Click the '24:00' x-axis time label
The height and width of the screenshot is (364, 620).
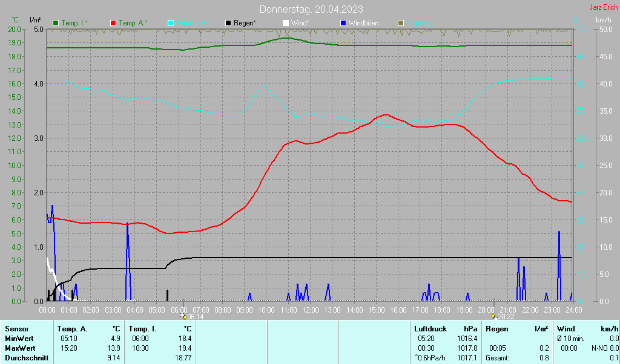point(574,310)
